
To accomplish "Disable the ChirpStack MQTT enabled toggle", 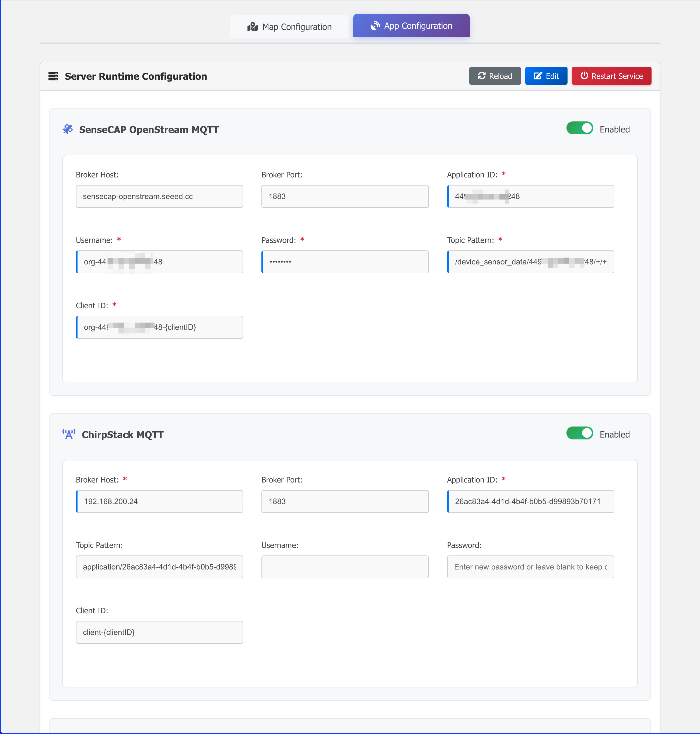I will click(x=579, y=433).
